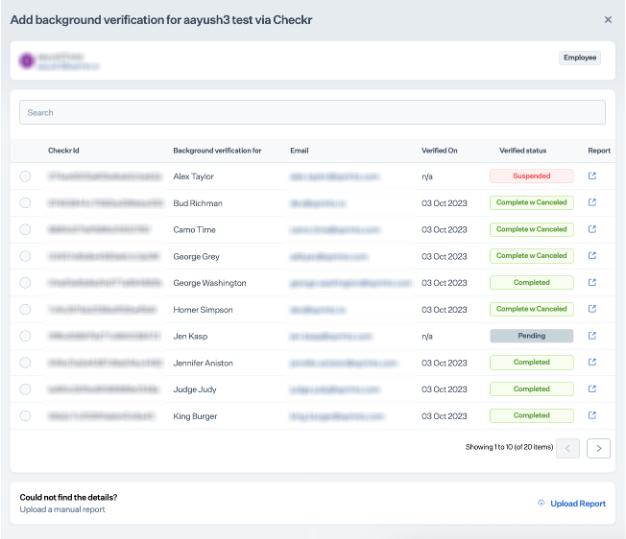
Task: Click the Showing 1 to 10 items text
Action: pos(509,447)
